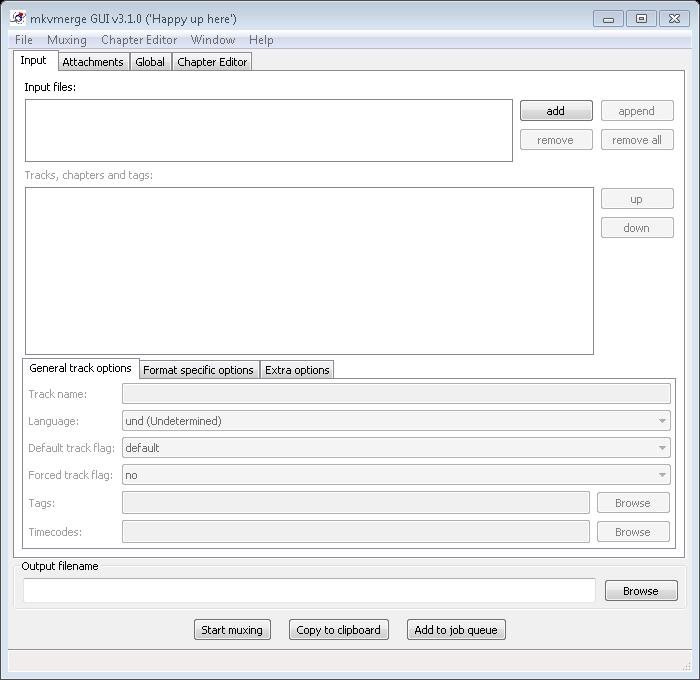Image resolution: width=700 pixels, height=680 pixels.
Task: Click the remove all button
Action: [637, 140]
